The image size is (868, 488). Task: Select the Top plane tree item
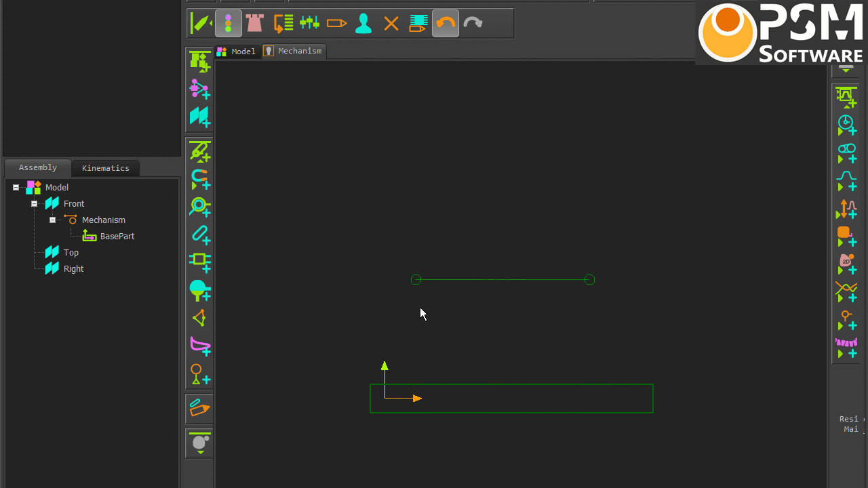point(71,253)
